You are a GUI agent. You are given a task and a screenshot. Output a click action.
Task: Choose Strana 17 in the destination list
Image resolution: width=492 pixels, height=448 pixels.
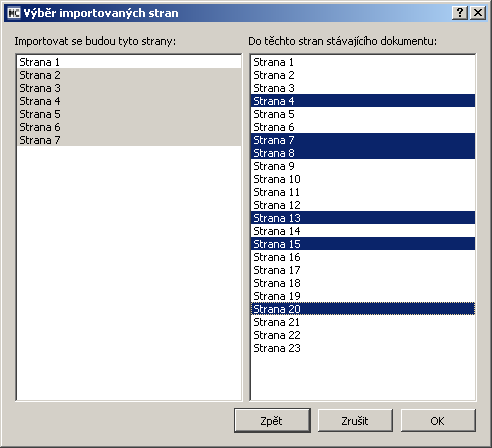tap(363, 270)
